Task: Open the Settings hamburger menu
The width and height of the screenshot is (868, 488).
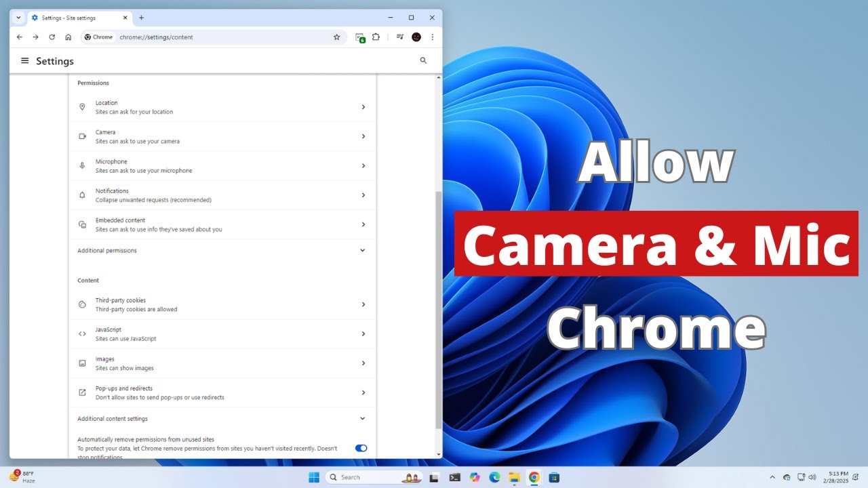Action: pyautogui.click(x=25, y=61)
